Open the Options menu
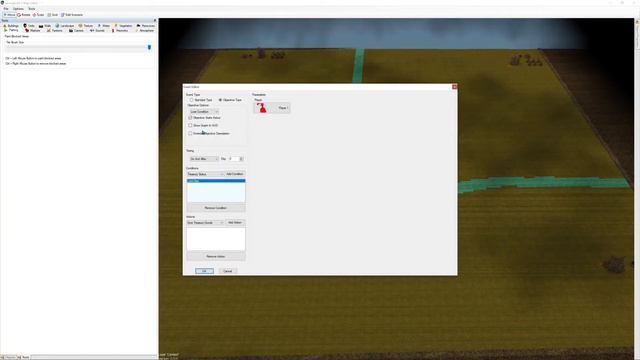The height and width of the screenshot is (360, 640). [x=18, y=9]
